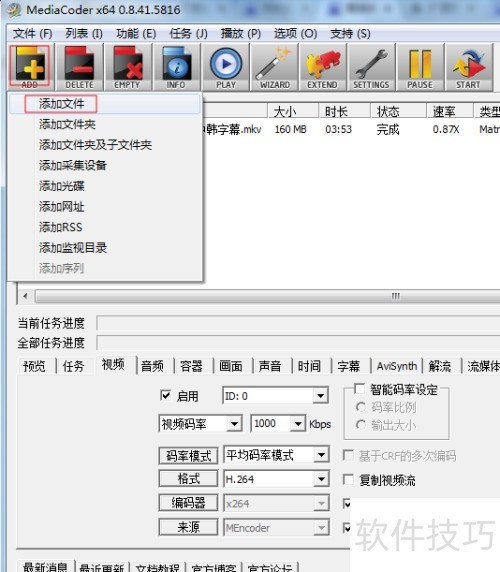
Task: Open the INFO toolbar icon
Action: 176,67
